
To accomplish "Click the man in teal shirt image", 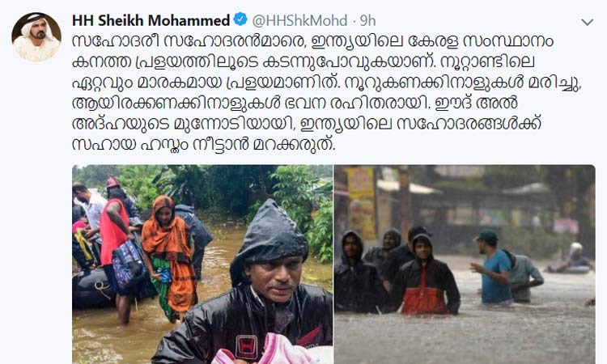I will 492,266.
